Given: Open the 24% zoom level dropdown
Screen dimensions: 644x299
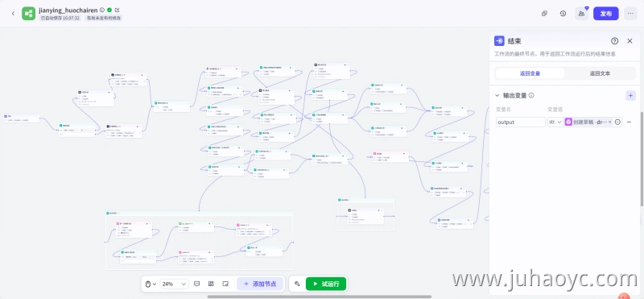Looking at the screenshot, I should (x=174, y=284).
